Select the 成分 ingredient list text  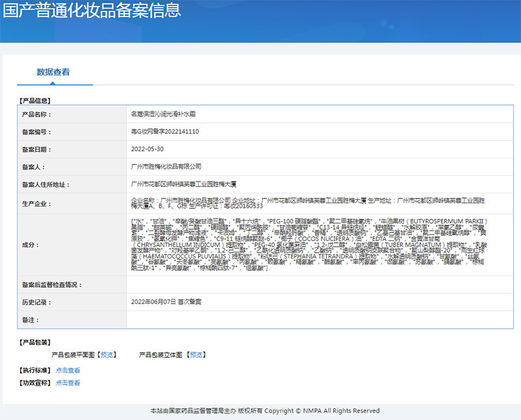[x=309, y=245]
